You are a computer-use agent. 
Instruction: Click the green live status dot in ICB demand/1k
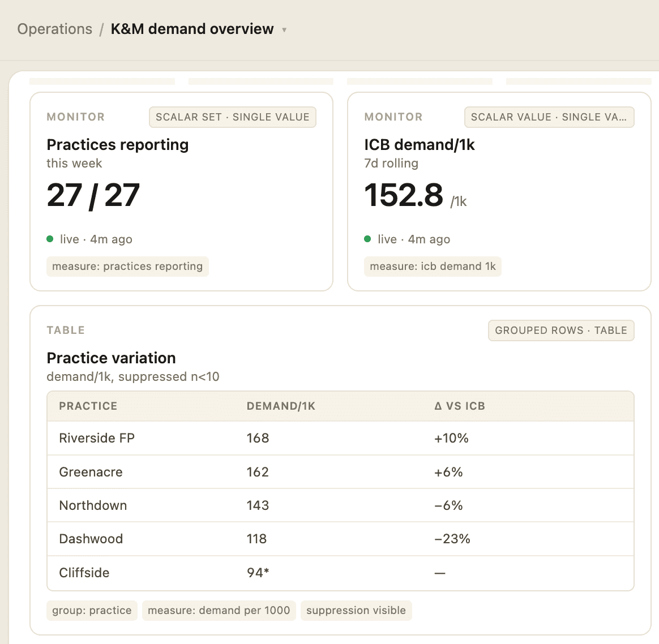click(368, 239)
